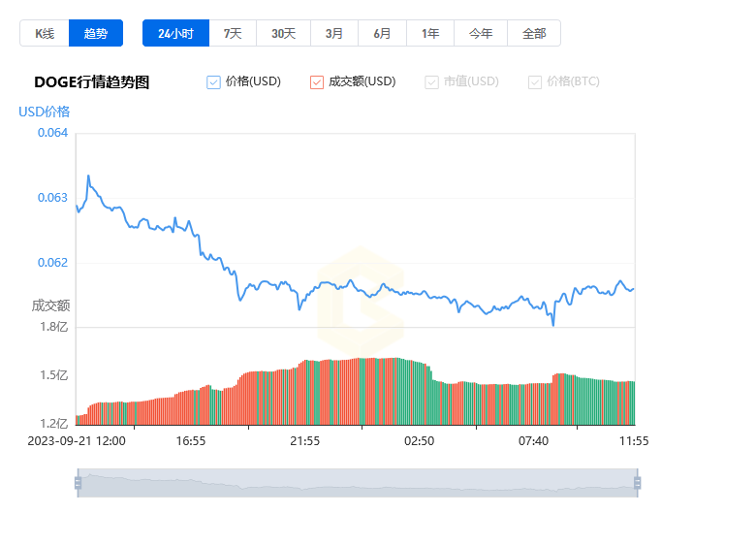Display 全部 historical data
The image size is (756, 546).
pos(534,33)
